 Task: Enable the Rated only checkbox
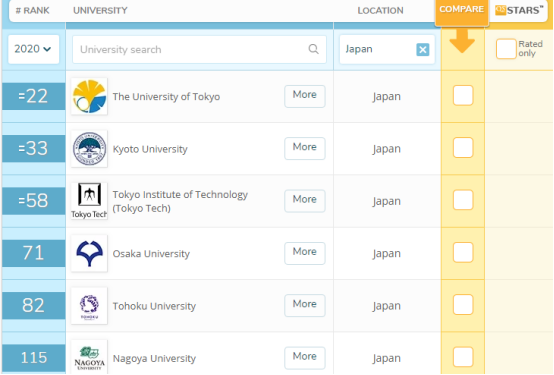click(506, 49)
